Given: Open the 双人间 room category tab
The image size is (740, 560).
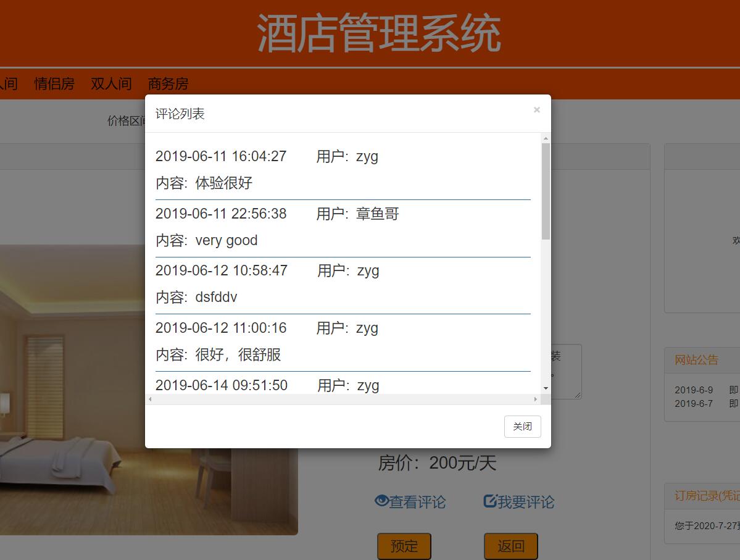Looking at the screenshot, I should tap(110, 84).
